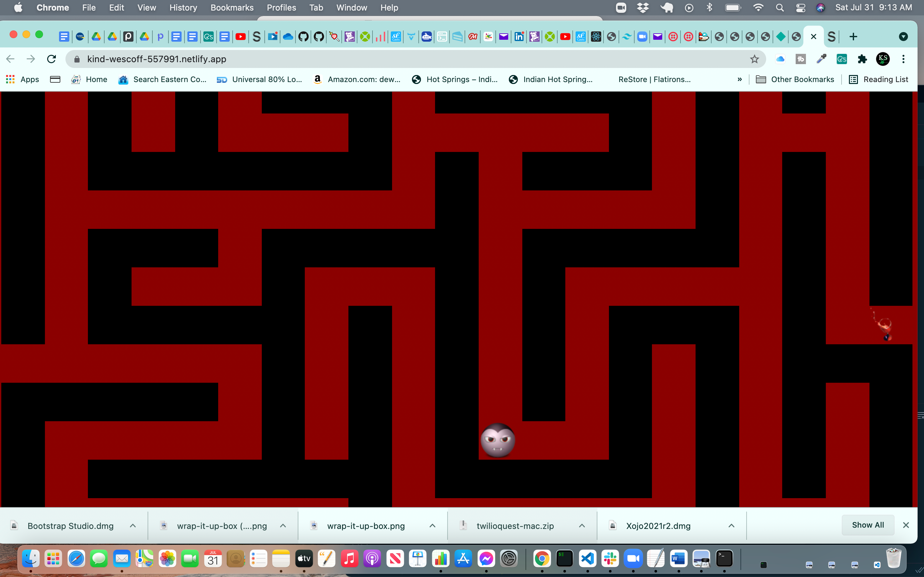Viewport: 924px width, 577px height.
Task: Bookmark this page with star icon
Action: [x=754, y=59]
